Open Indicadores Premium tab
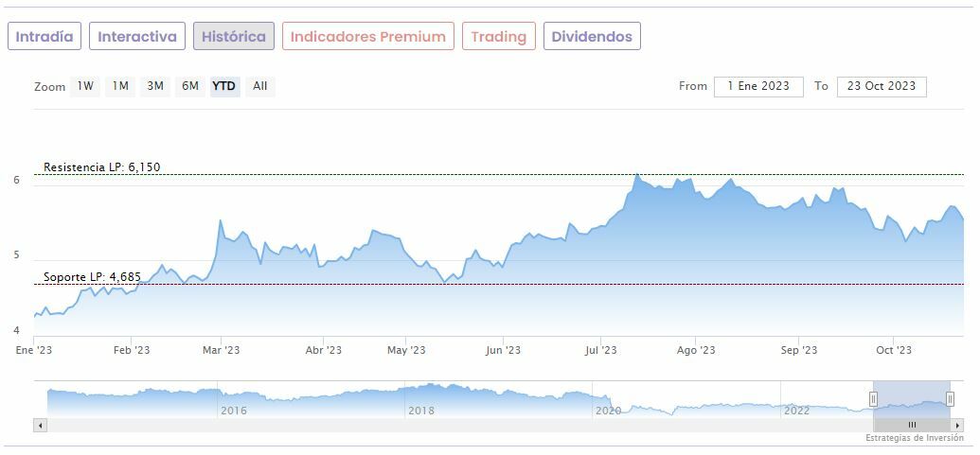The height and width of the screenshot is (455, 980). click(x=367, y=37)
